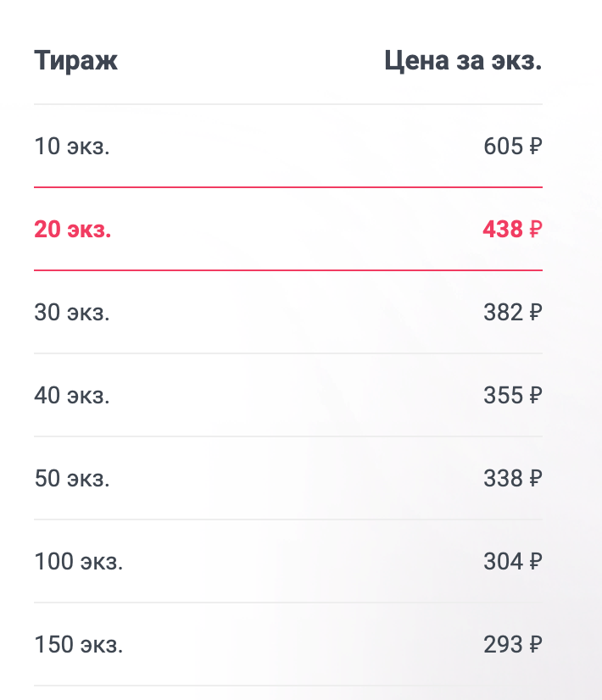Click the 293 price value

pyautogui.click(x=503, y=645)
